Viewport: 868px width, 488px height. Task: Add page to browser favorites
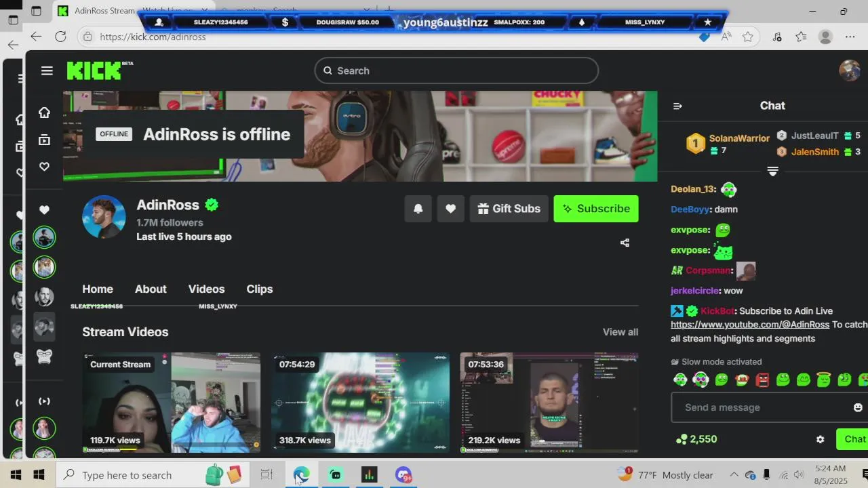tap(748, 37)
